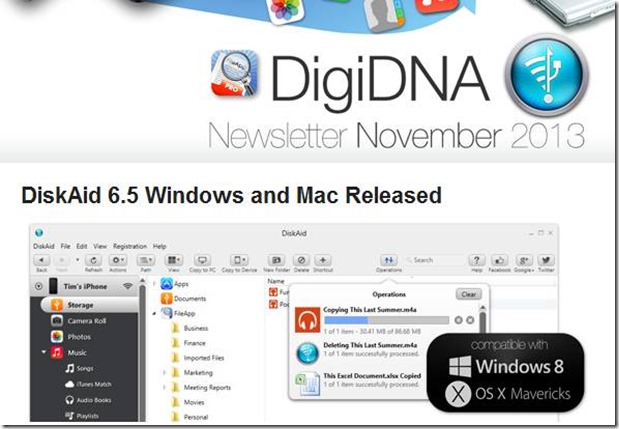Collapse the Music section triangle
Screen dimensions: 619x429
pyautogui.click(x=44, y=352)
